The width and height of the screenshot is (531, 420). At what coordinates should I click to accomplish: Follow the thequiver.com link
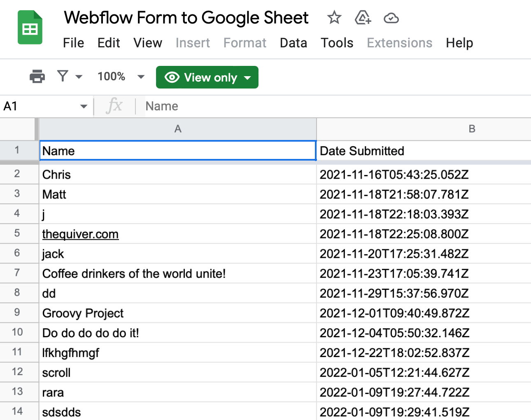tap(80, 234)
